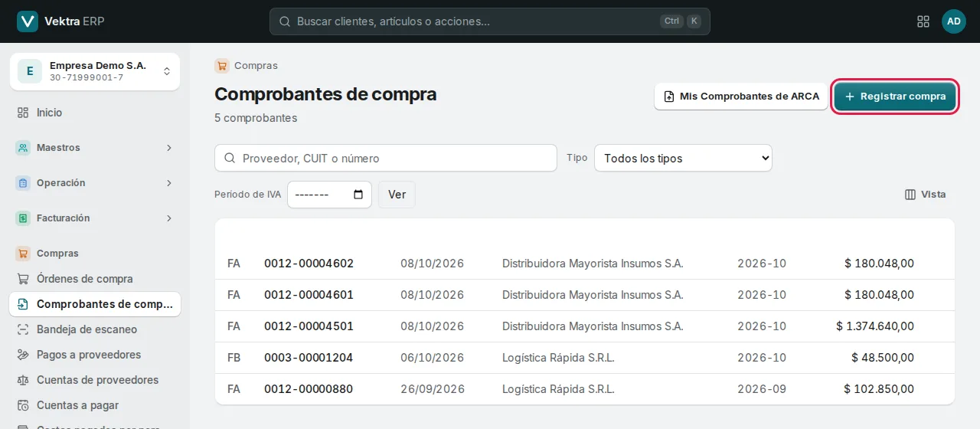Open Cuentas a pagar menu item
Screen dimensions: 980x429
(x=95, y=405)
